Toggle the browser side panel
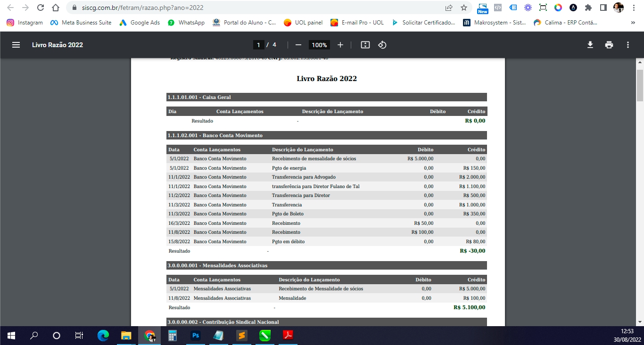 click(x=603, y=8)
